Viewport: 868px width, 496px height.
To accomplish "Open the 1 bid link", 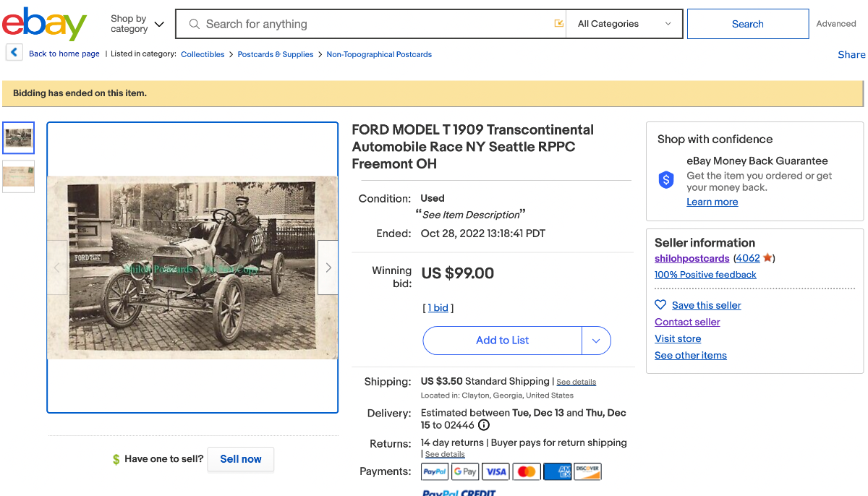I will pyautogui.click(x=441, y=308).
